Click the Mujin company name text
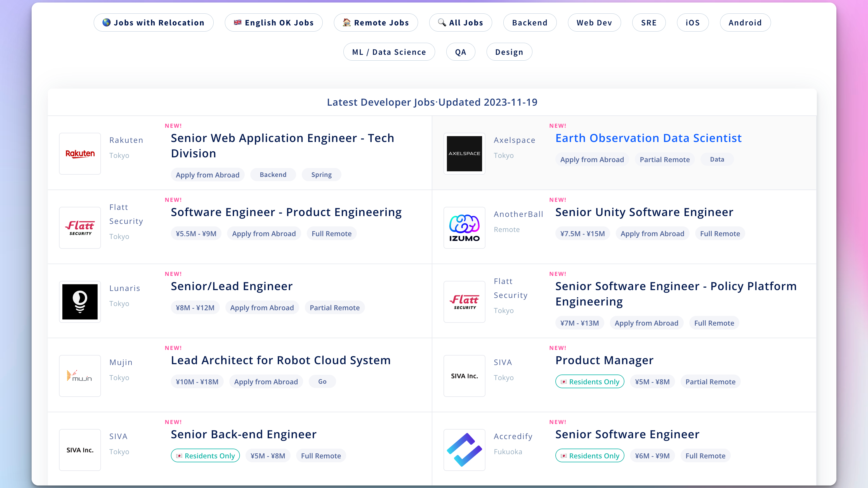Viewport: 868px width, 488px height. pos(121,363)
